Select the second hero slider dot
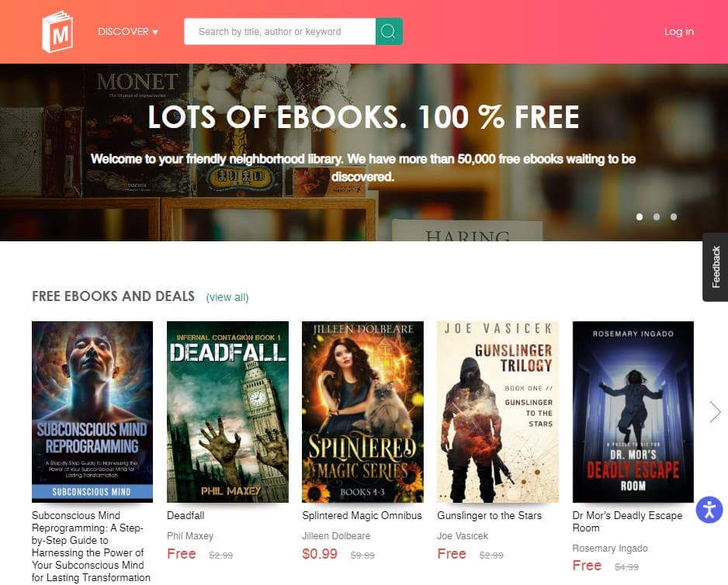 coord(657,217)
